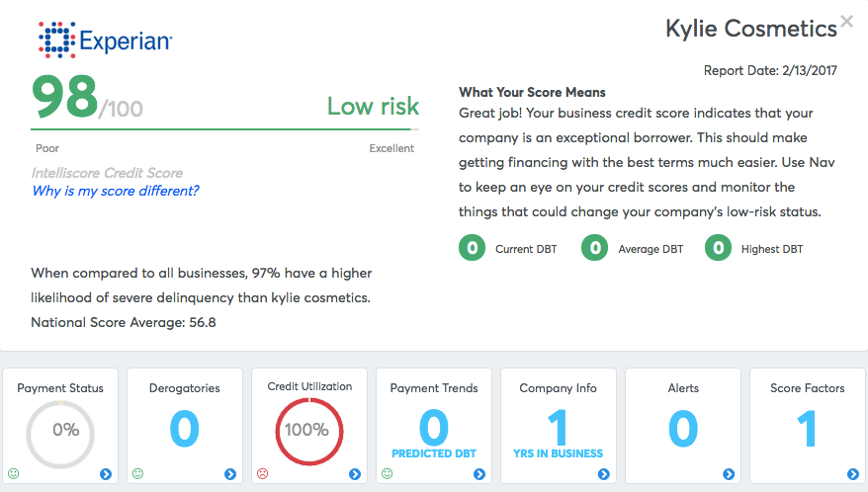Select the Alerts card title
This screenshot has width=868, height=492.
pyautogui.click(x=683, y=388)
